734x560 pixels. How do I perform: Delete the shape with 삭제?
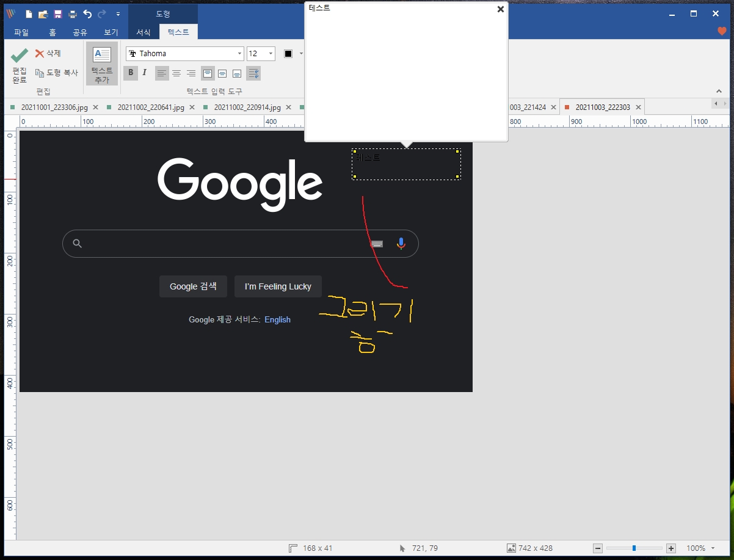pos(48,54)
